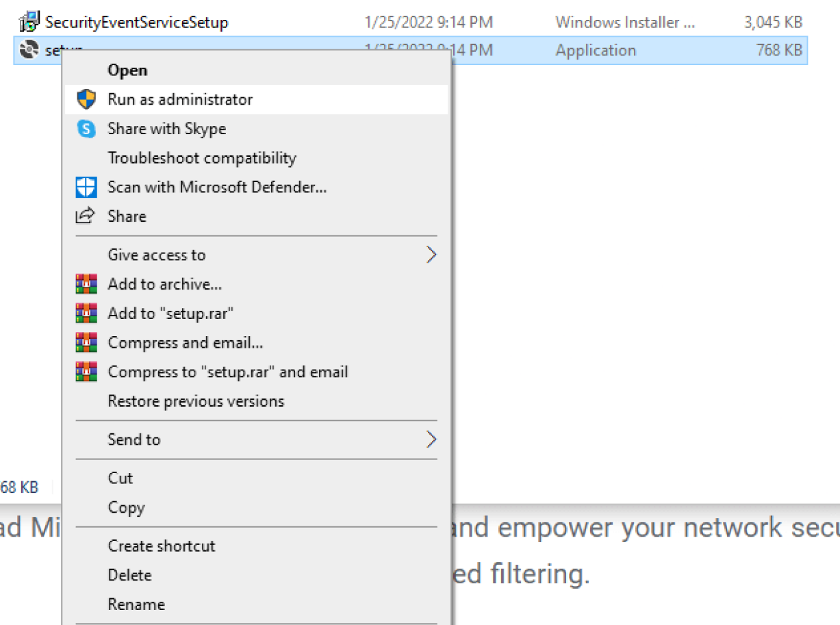Choose "Delete" from the context menu
Image resolution: width=840 pixels, height=625 pixels.
pos(129,575)
